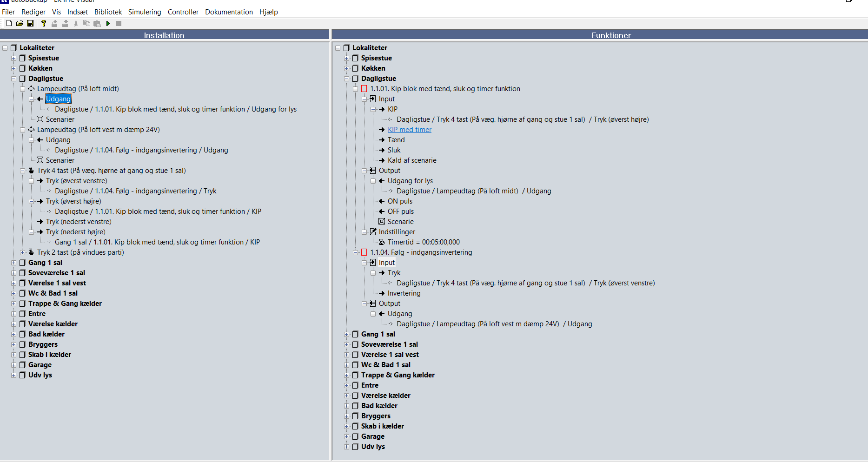Click the Indstillinger pencil icon in Funktioner
868x462 pixels.
click(x=373, y=232)
